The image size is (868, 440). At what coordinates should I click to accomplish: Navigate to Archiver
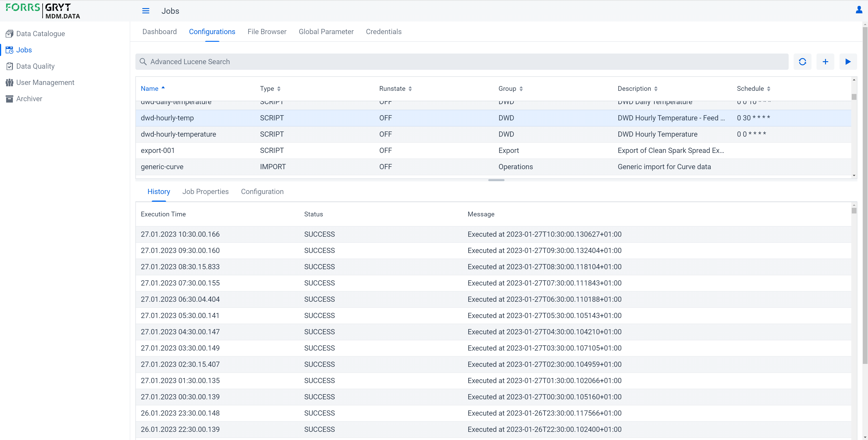click(29, 99)
